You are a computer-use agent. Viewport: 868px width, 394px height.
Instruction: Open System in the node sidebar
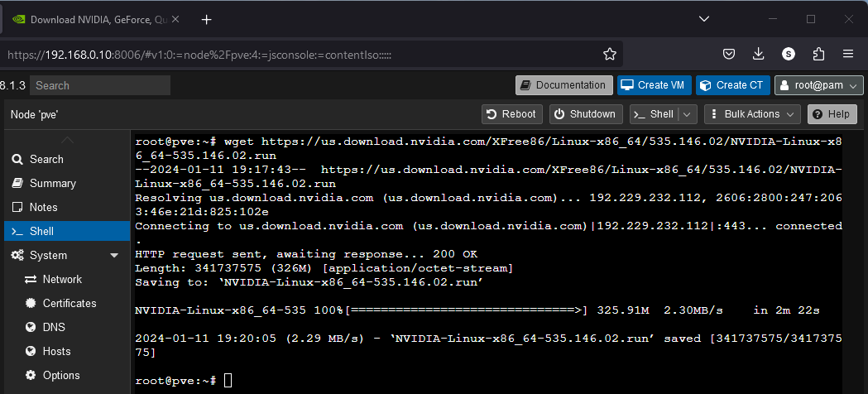tap(67, 255)
